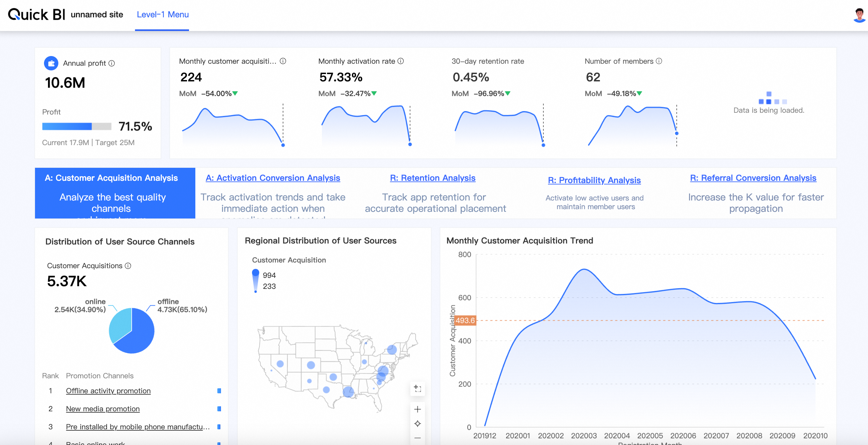Select A: Customer Acquisition Analysis tab
The image size is (868, 445).
point(111,178)
